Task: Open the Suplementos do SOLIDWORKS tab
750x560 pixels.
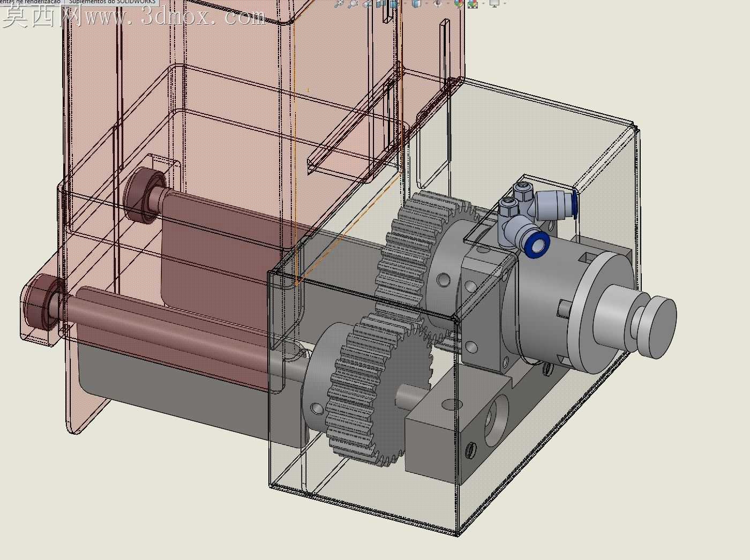Action: click(x=112, y=2)
